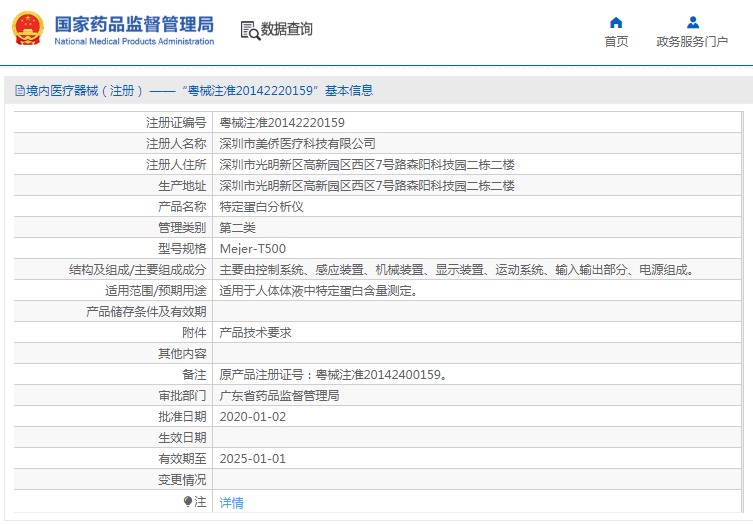Go to 首页 navigation label
The height and width of the screenshot is (524, 753).
pos(616,41)
